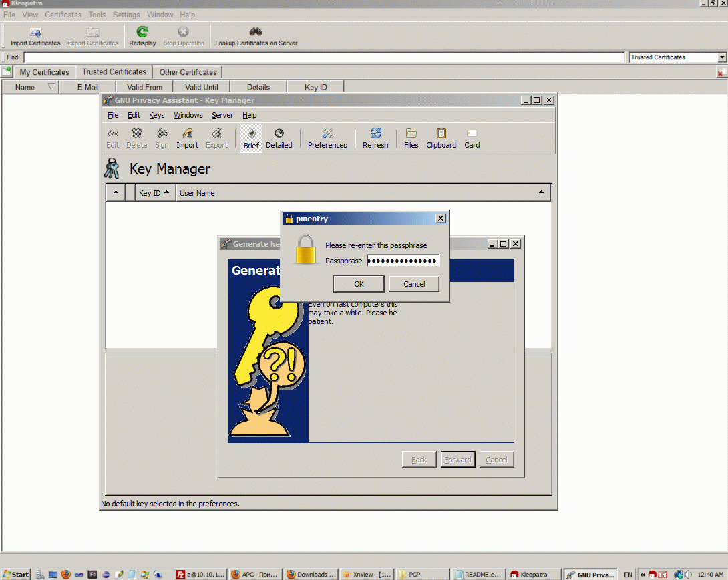The height and width of the screenshot is (580, 728).
Task: Open the Clipboard tool in GPA
Action: 441,138
